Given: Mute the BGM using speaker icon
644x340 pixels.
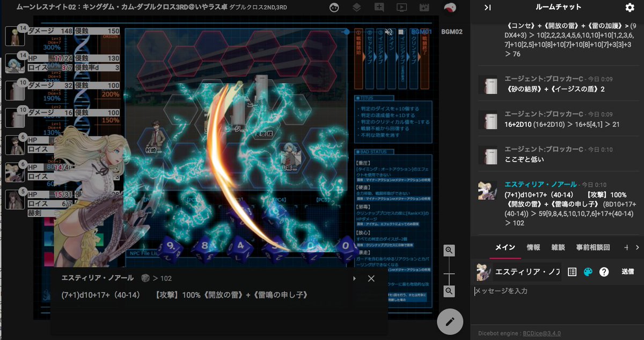Looking at the screenshot, I should coord(389,32).
